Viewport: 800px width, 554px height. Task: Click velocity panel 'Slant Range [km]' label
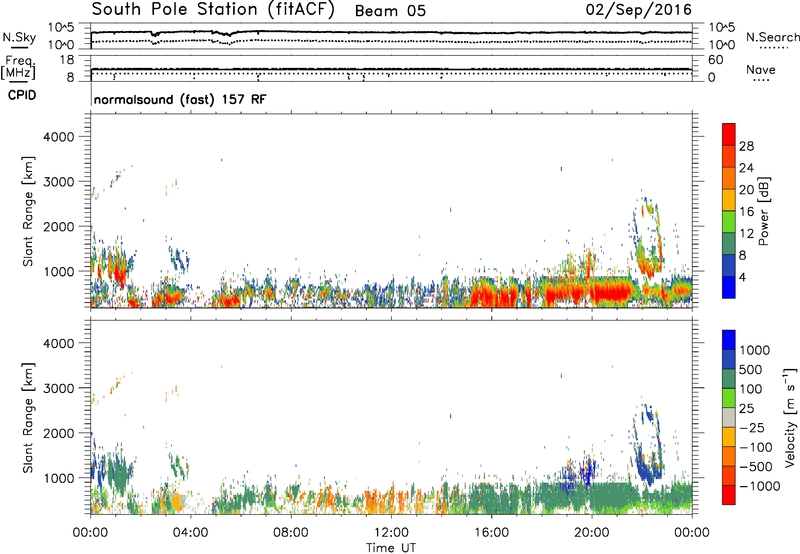(28, 418)
